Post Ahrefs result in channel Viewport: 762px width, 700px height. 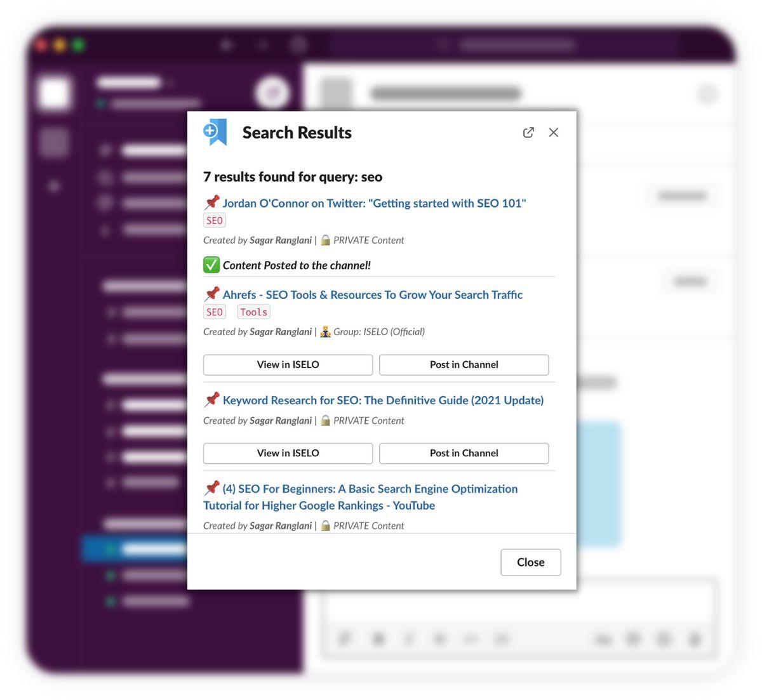(464, 364)
